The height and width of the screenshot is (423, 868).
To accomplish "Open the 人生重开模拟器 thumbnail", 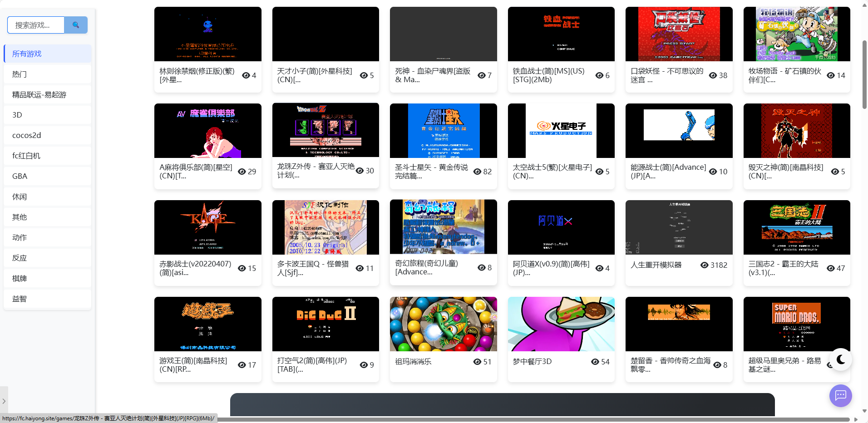I will tap(679, 227).
